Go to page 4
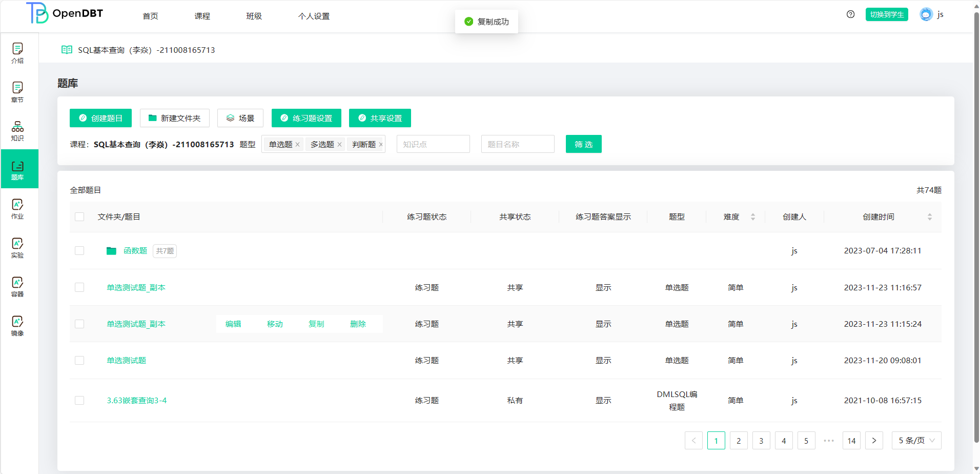 click(784, 441)
